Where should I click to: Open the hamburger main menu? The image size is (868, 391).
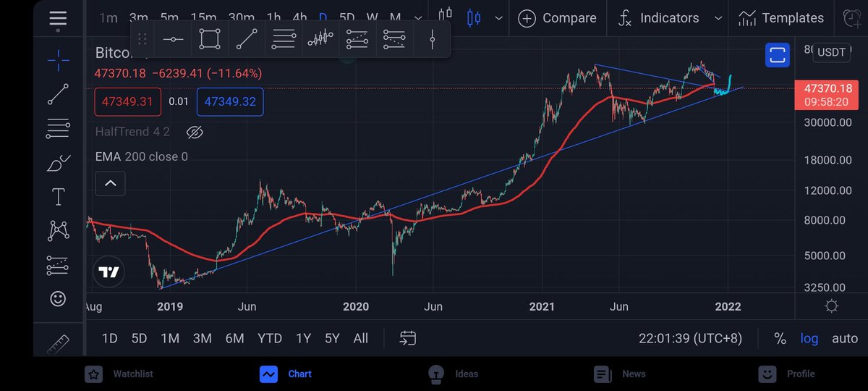click(58, 18)
